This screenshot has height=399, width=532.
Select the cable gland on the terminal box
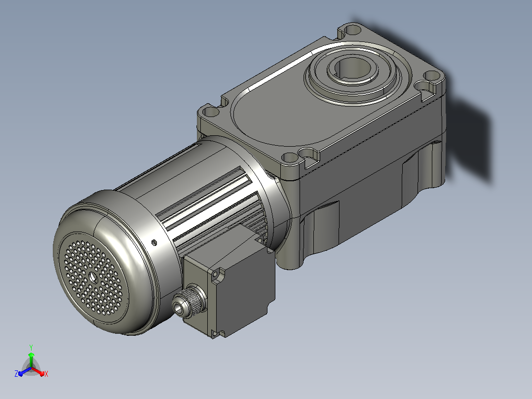[189, 302]
